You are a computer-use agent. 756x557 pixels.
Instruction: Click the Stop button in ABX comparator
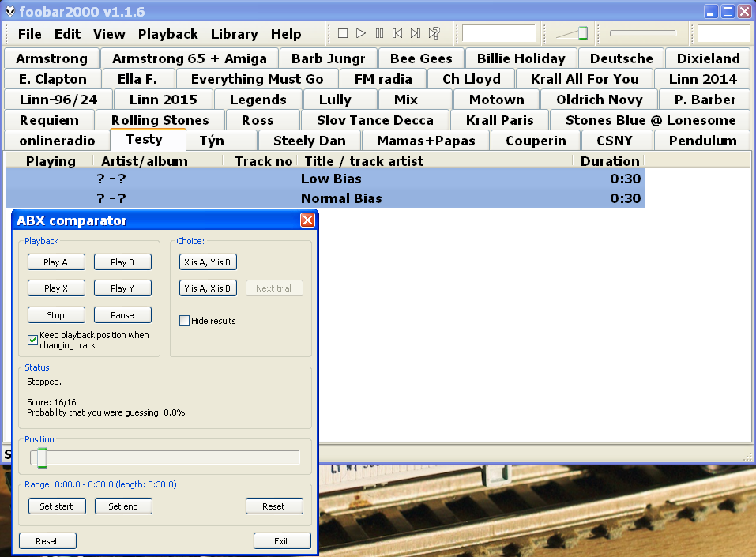pyautogui.click(x=56, y=315)
